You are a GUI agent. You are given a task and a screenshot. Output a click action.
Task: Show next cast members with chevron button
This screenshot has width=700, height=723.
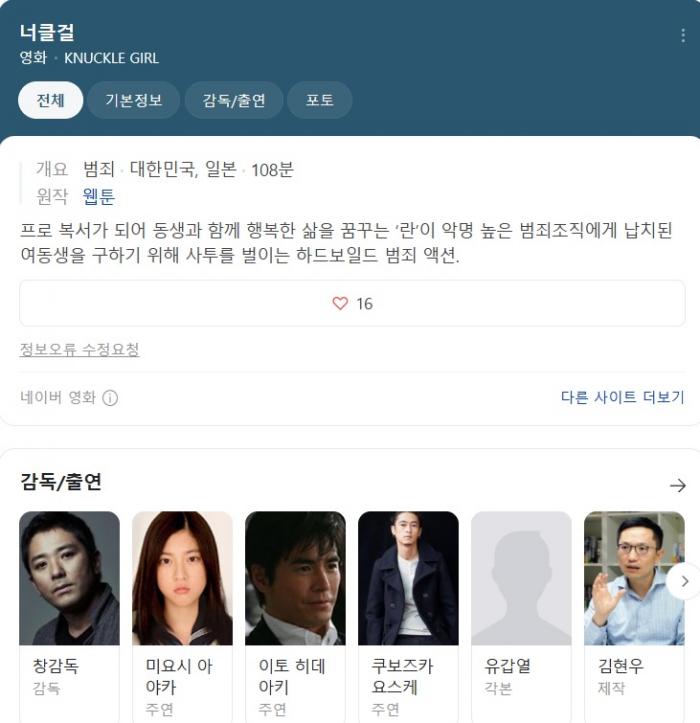coord(685,581)
